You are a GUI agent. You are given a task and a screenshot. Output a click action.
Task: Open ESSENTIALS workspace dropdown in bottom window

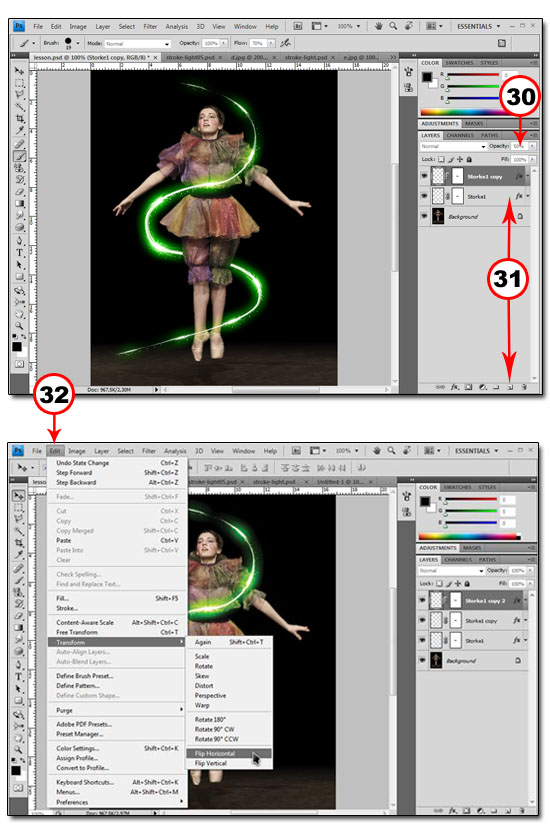coord(476,451)
